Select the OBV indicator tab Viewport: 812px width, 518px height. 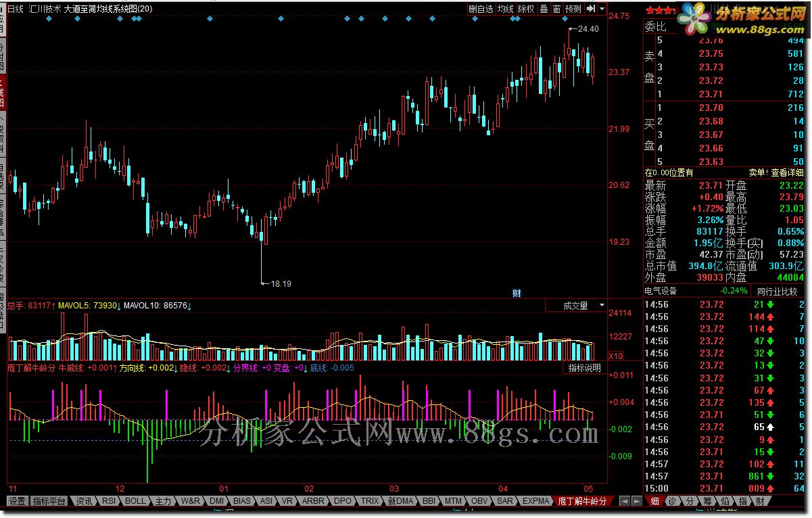(x=479, y=501)
